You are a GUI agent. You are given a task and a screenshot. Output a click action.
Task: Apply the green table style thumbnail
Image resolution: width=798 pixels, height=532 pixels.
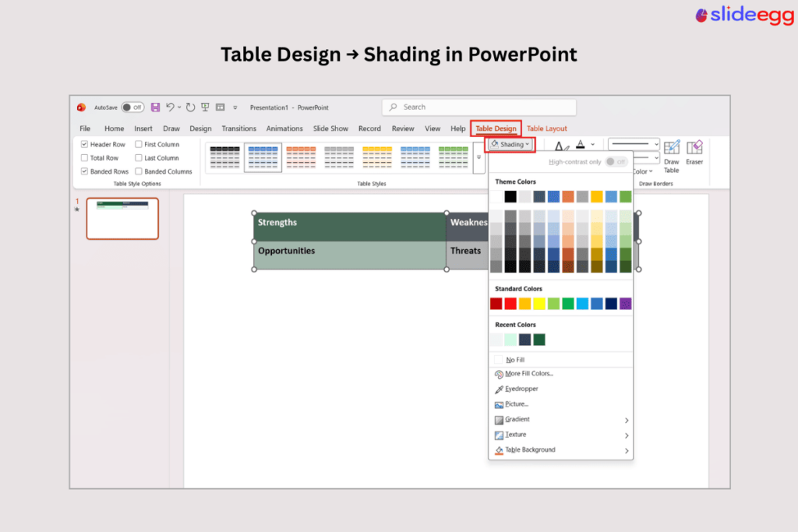[453, 157]
